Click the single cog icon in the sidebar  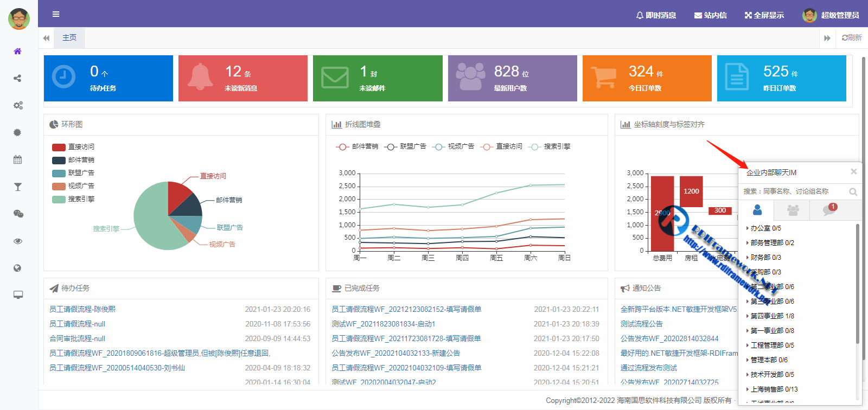[17, 132]
